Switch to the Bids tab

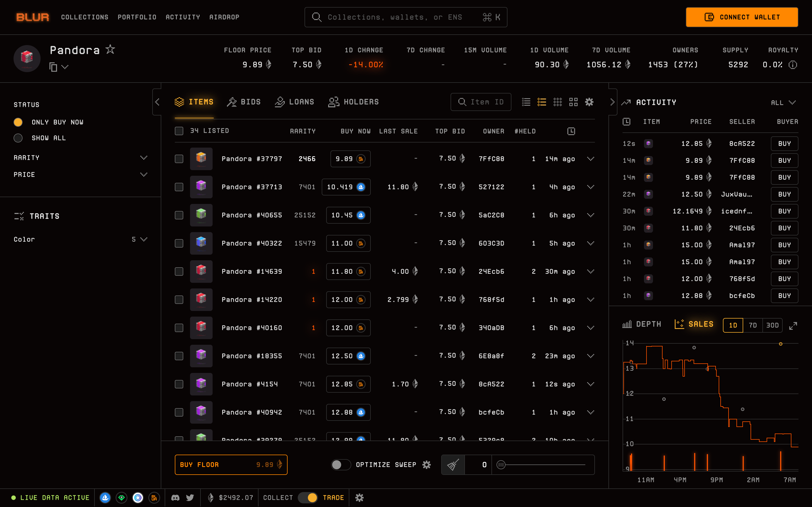click(x=244, y=102)
